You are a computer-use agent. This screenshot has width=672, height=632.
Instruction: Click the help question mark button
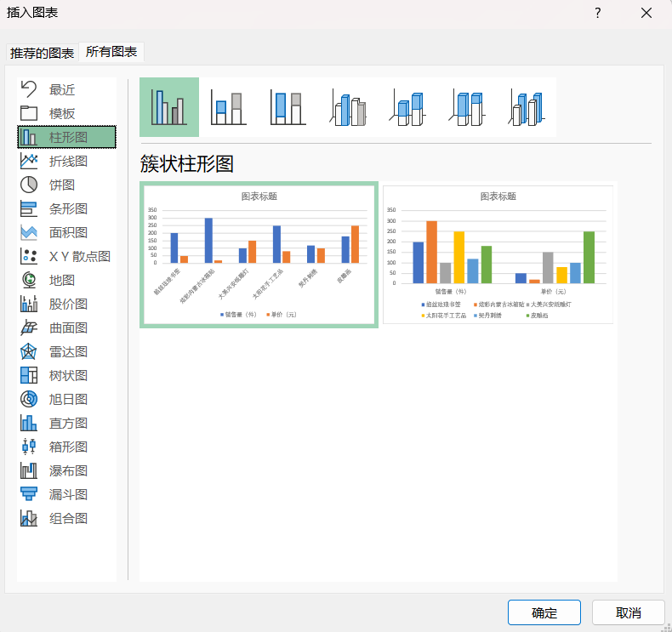click(x=598, y=13)
